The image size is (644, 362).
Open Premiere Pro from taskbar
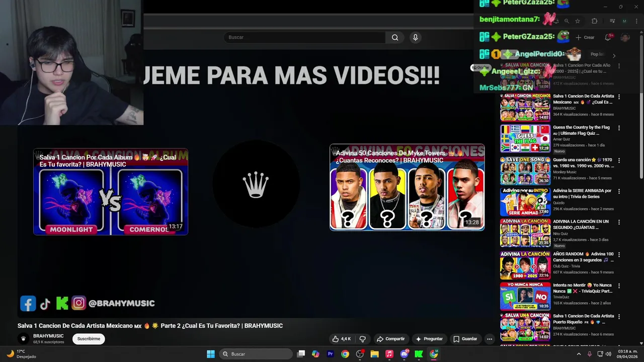point(330,354)
